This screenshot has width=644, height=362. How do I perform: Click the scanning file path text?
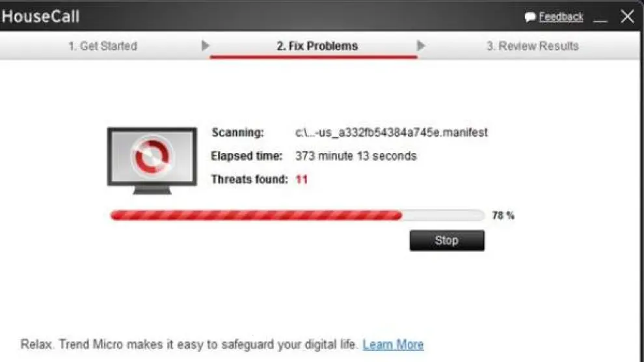point(392,133)
